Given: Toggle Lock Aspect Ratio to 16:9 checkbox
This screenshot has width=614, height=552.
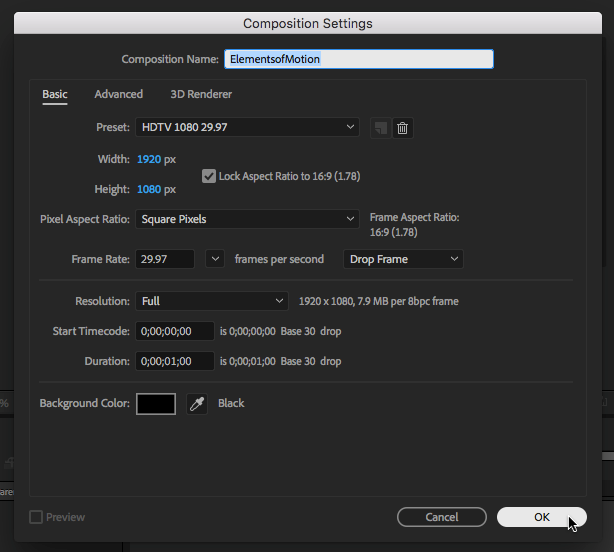Looking at the screenshot, I should 209,176.
